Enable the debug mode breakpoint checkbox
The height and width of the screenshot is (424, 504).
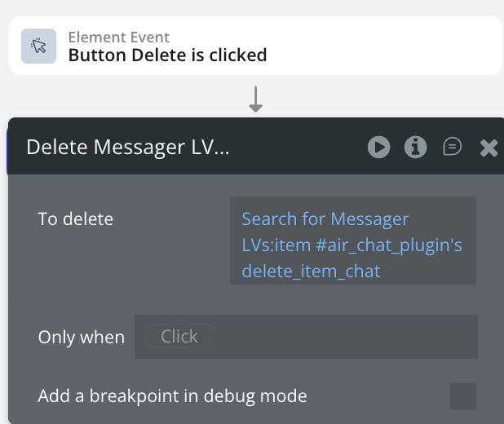[463, 397]
